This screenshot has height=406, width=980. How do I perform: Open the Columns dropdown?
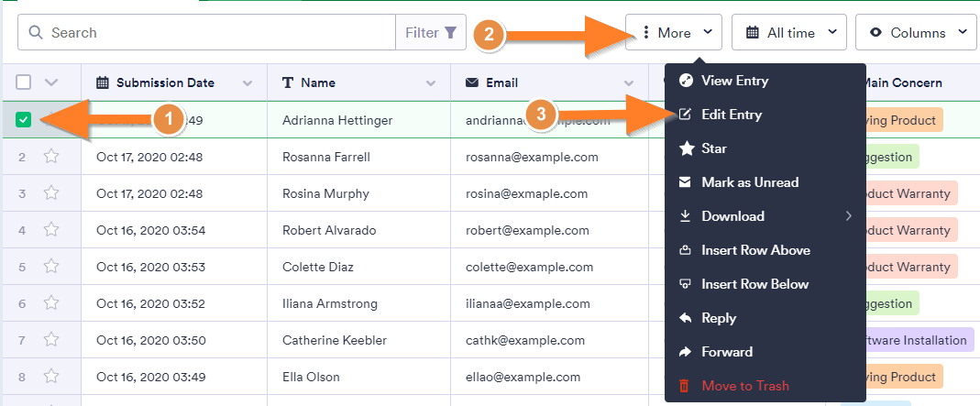coord(917,33)
